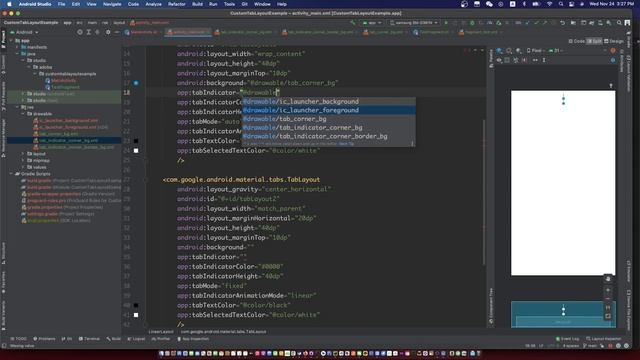Expand the layout folder in project tree
This screenshot has height=360, width=640.
tap(24, 154)
